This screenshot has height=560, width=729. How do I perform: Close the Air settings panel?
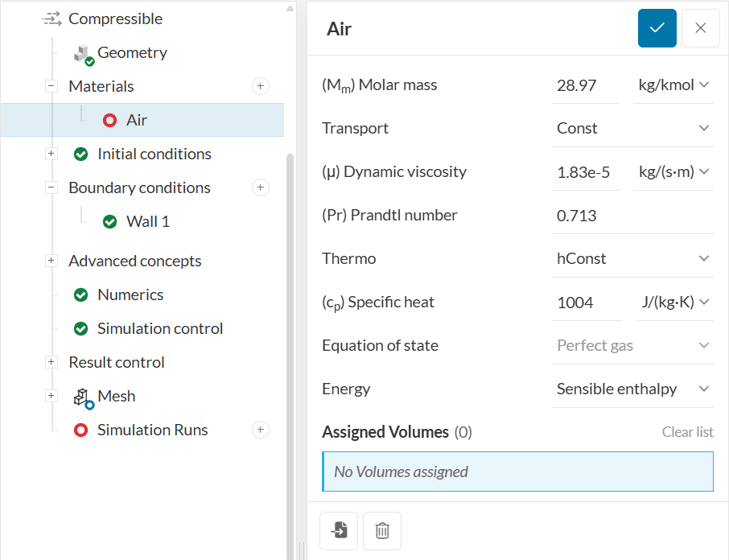pos(700,28)
